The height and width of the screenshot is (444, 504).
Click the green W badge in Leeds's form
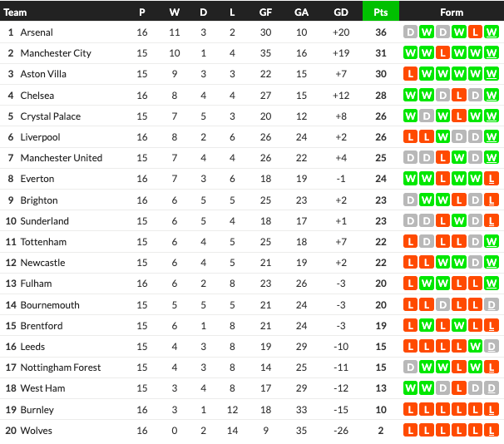476,347
